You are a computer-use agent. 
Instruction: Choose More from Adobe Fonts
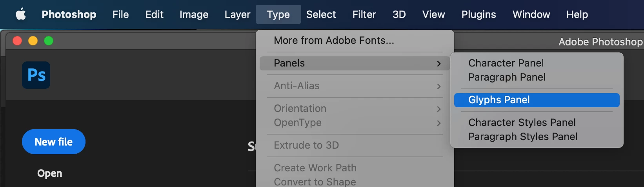(355, 40)
